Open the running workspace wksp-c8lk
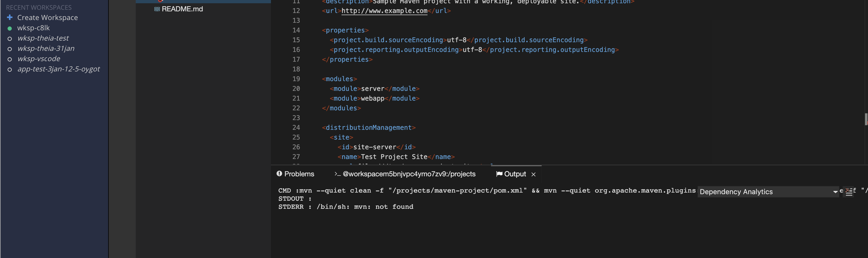Screen dimensions: 868x258 (33, 28)
